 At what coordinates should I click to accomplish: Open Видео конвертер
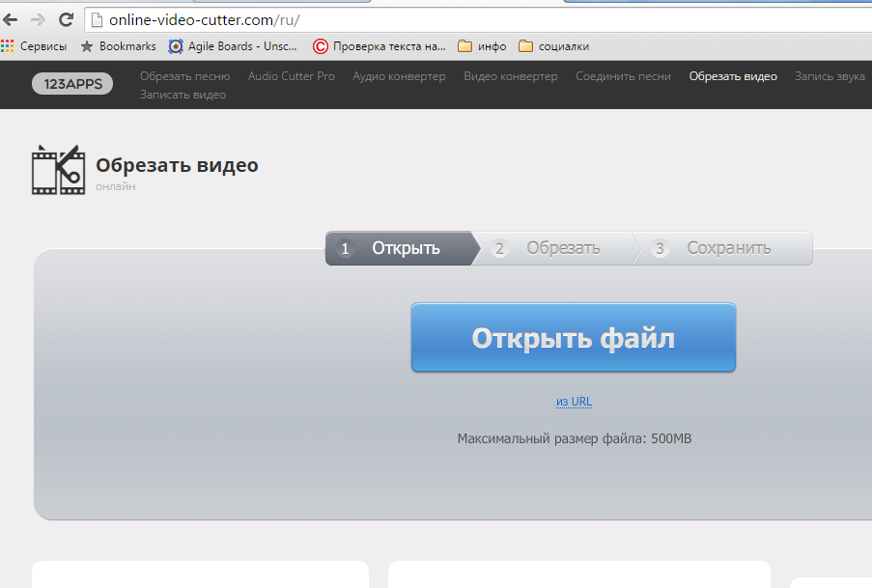click(x=511, y=76)
